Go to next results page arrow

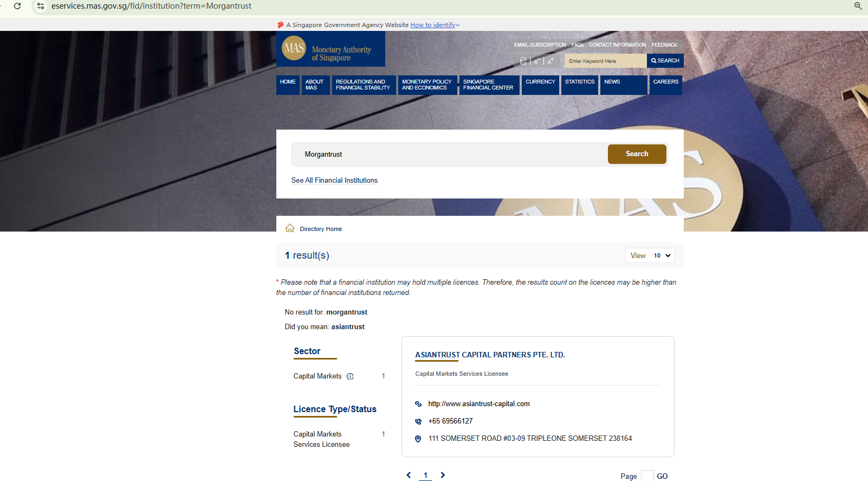443,475
